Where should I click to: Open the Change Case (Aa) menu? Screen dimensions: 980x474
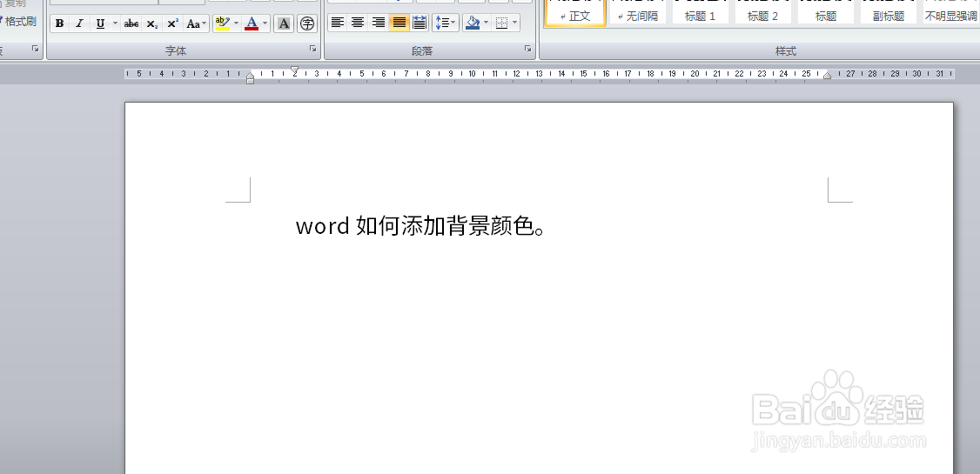pyautogui.click(x=196, y=23)
